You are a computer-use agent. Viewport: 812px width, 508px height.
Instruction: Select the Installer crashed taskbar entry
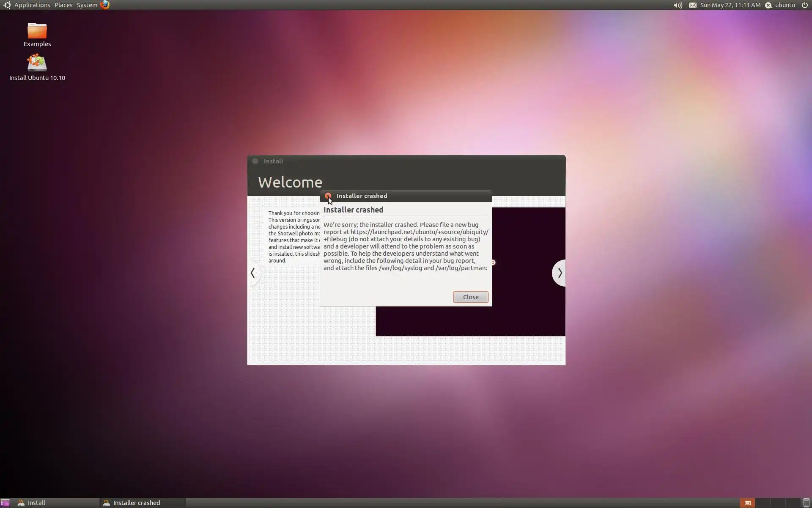click(x=136, y=502)
